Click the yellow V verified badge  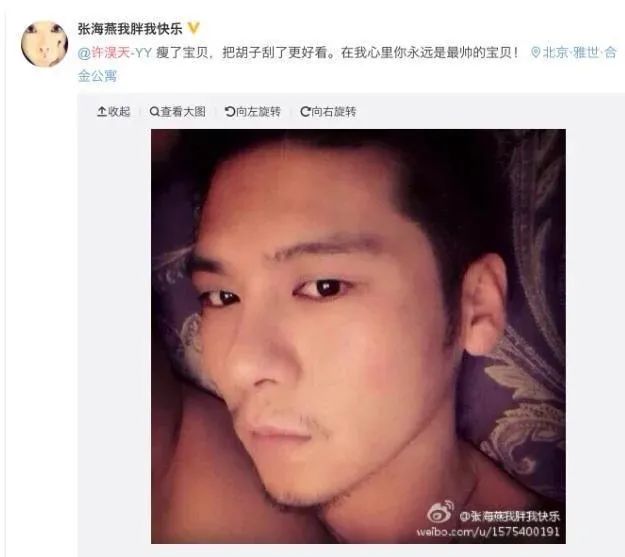click(x=194, y=28)
